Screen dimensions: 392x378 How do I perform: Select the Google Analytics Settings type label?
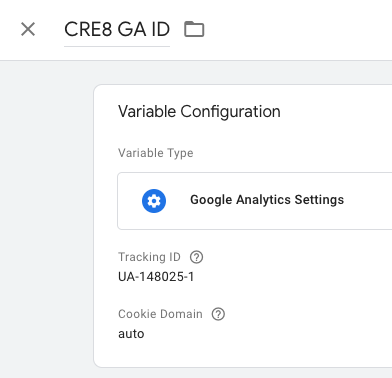[x=267, y=200]
